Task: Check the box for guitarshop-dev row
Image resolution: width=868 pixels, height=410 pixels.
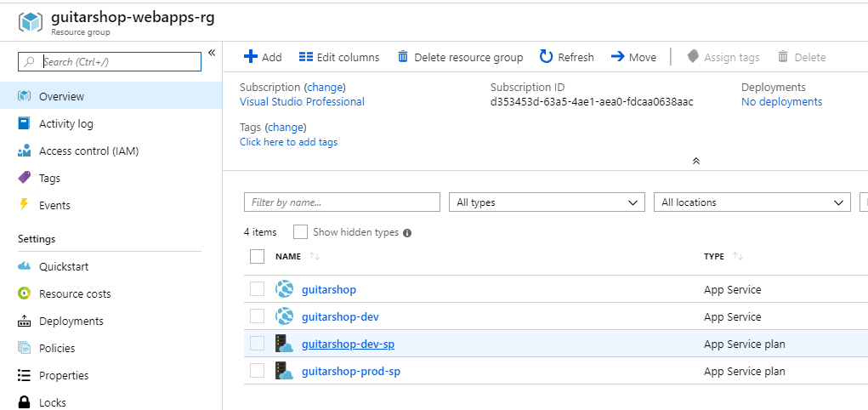Action: [258, 316]
